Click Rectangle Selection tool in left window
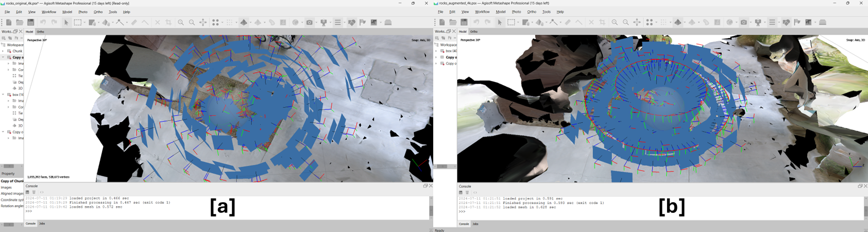Viewport: 868px width, 232px height. click(77, 22)
